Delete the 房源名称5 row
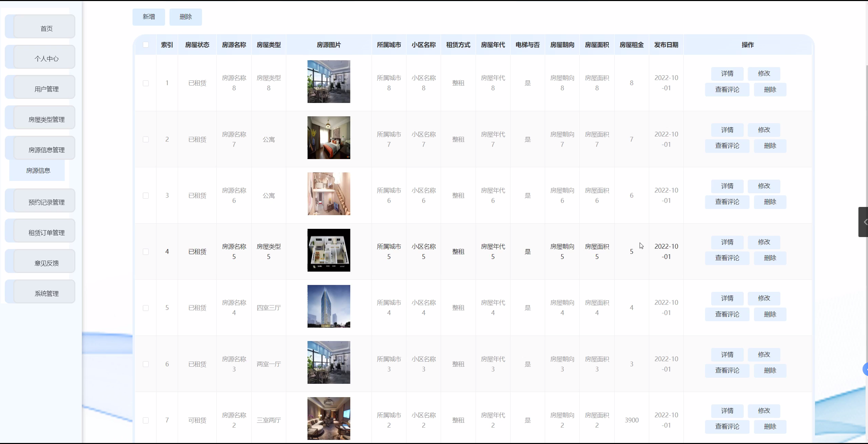 [x=770, y=258]
